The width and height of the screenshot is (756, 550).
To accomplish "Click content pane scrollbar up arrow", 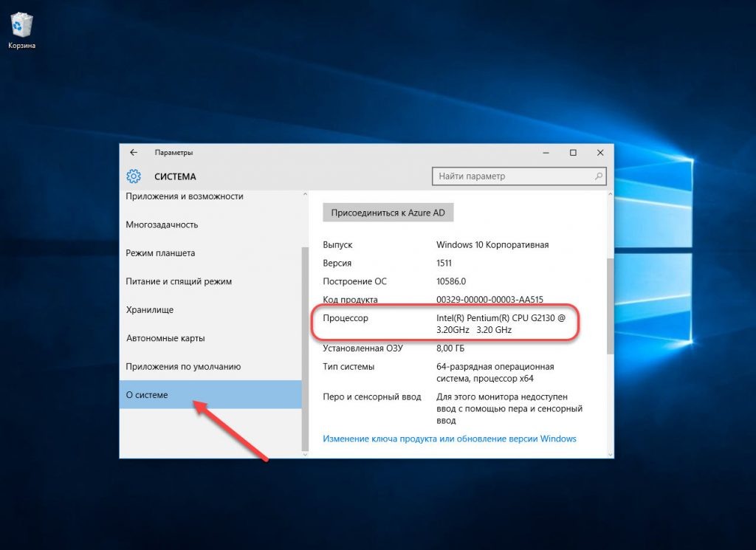I will click(611, 195).
